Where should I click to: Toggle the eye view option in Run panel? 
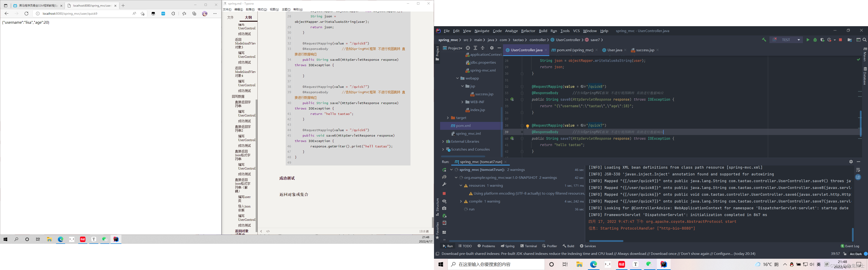coord(444,201)
